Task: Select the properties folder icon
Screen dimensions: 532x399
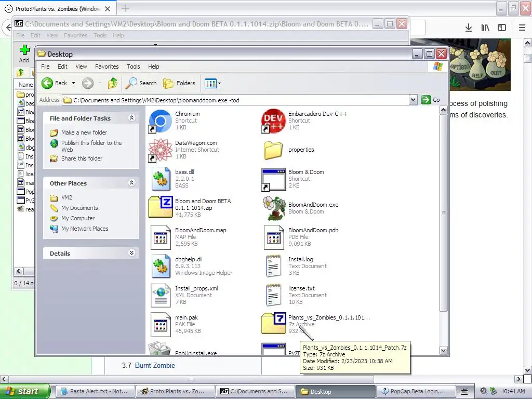Action: (x=273, y=150)
